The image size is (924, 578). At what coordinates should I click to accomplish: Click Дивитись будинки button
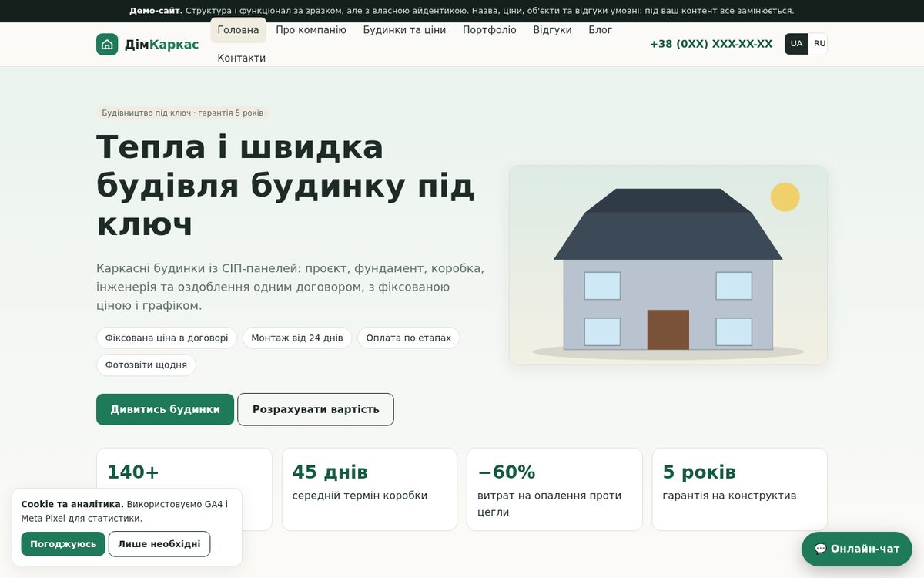165,409
